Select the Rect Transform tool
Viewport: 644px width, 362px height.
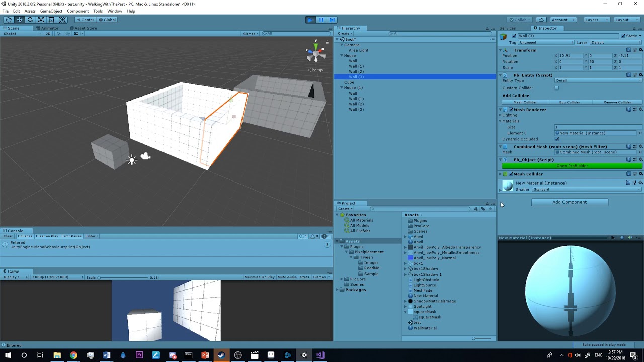pyautogui.click(x=52, y=20)
